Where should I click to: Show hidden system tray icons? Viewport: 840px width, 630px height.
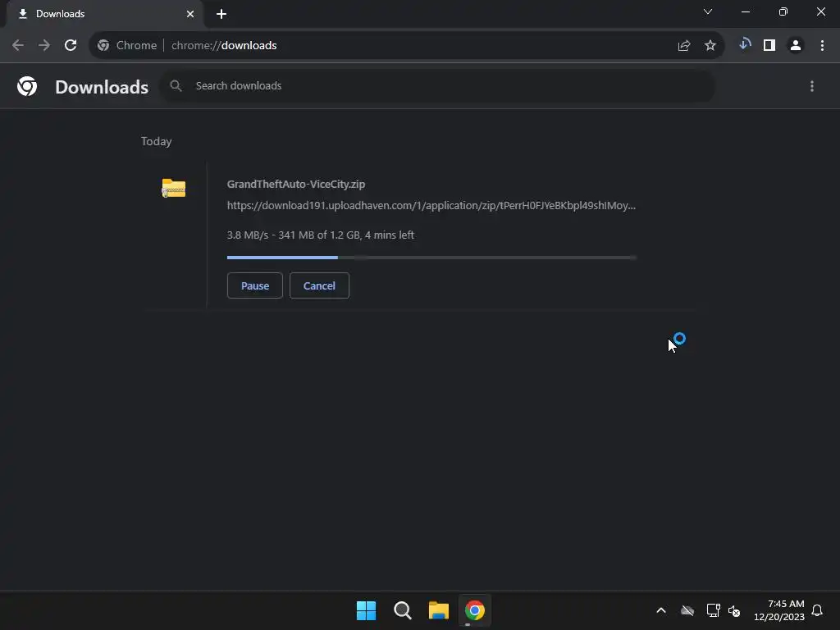click(x=661, y=610)
